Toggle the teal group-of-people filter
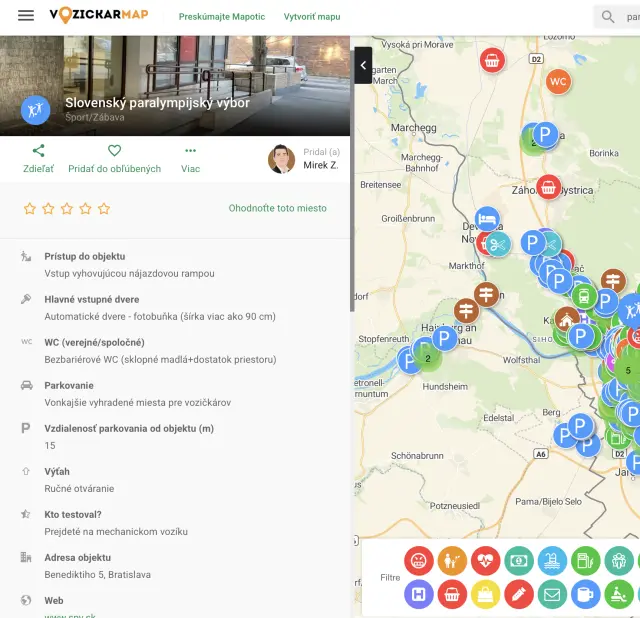This screenshot has height=618, width=640. 619,560
